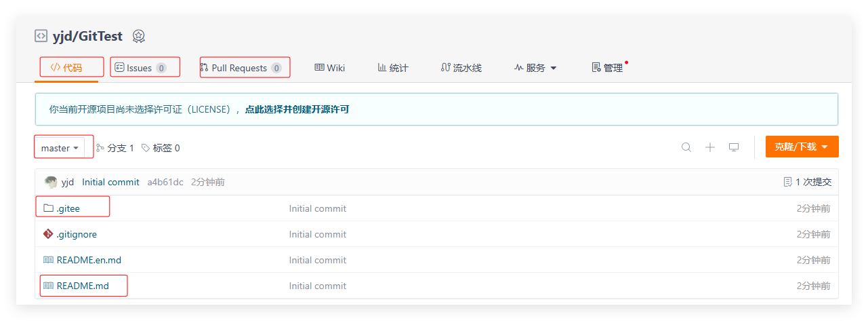The width and height of the screenshot is (868, 321).
Task: Click the badge icon after the GitTest title
Action: pyautogui.click(x=139, y=36)
